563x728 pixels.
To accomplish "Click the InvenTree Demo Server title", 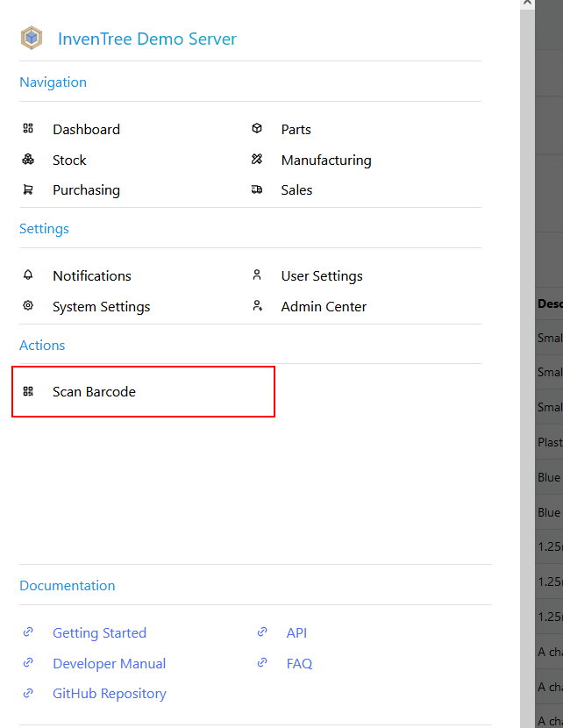I will click(x=146, y=39).
